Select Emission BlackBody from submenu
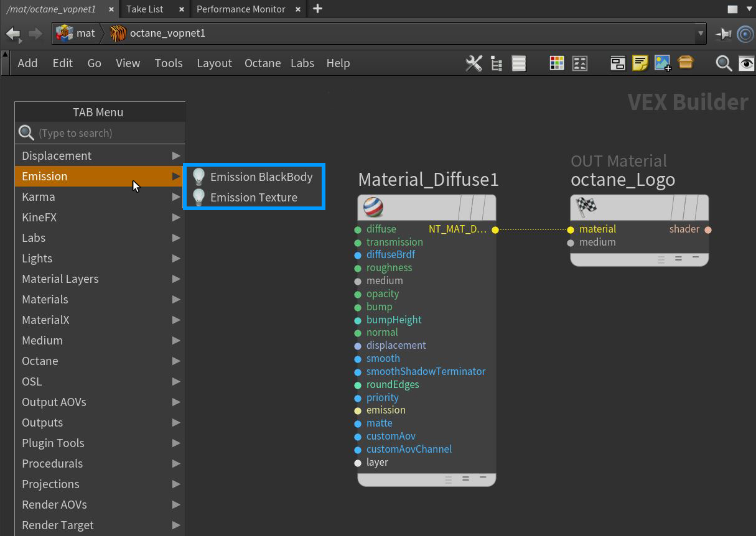756x536 pixels. pyautogui.click(x=261, y=177)
